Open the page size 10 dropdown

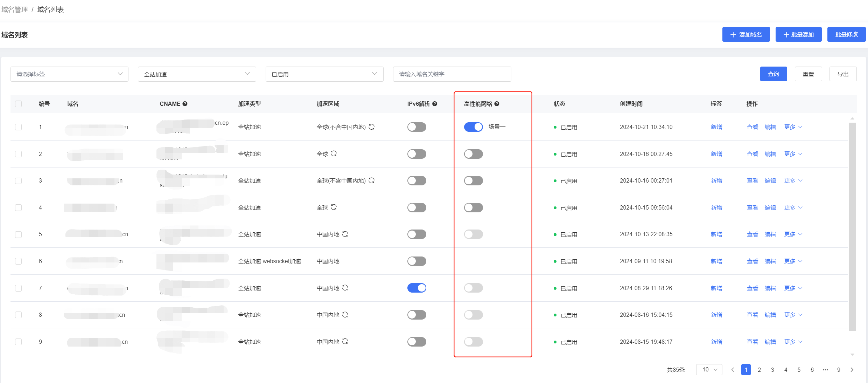click(x=709, y=370)
